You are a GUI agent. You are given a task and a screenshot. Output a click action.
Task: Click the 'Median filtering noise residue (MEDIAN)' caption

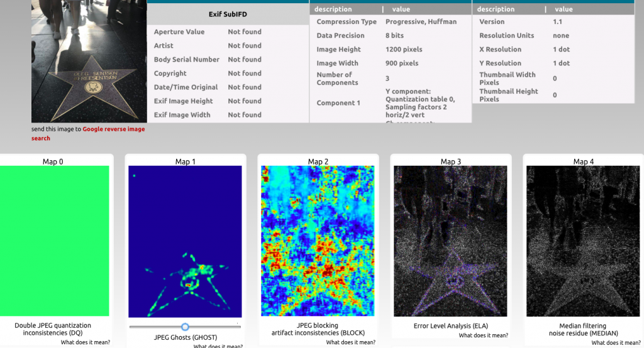pos(583,330)
